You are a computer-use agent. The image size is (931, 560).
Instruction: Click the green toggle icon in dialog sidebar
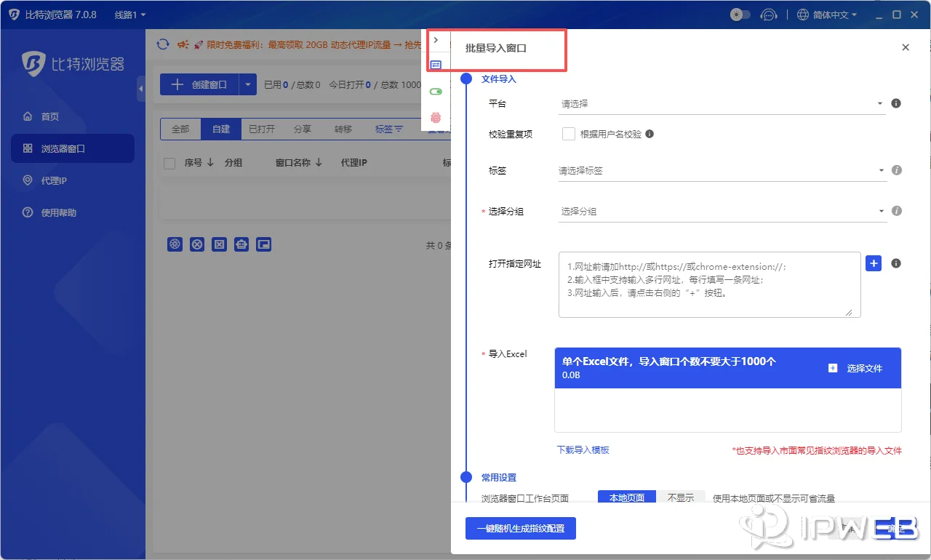436,91
